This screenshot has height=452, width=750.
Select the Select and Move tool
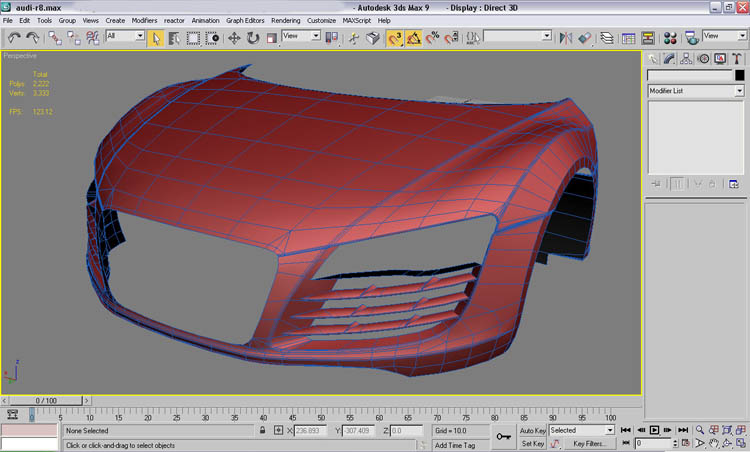234,38
